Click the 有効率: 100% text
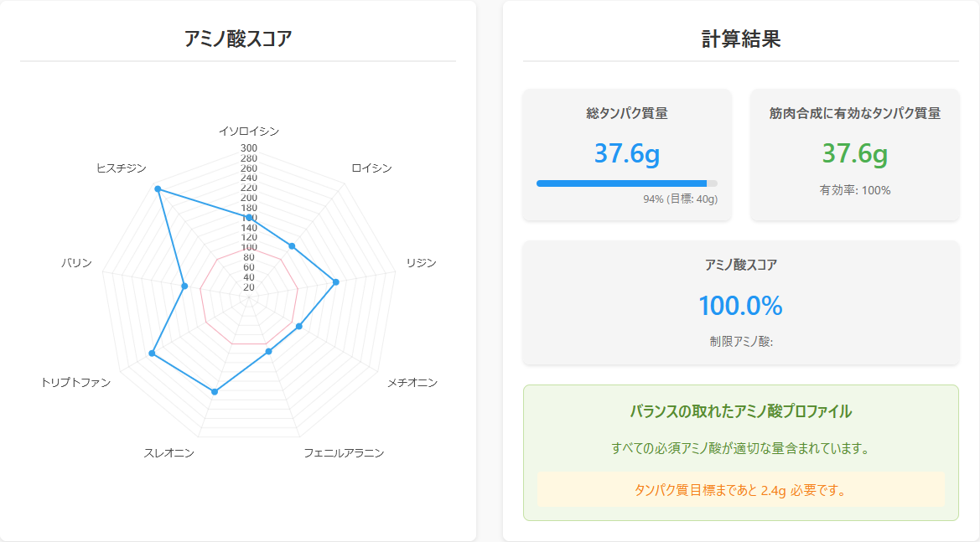980x542 pixels. coord(854,190)
